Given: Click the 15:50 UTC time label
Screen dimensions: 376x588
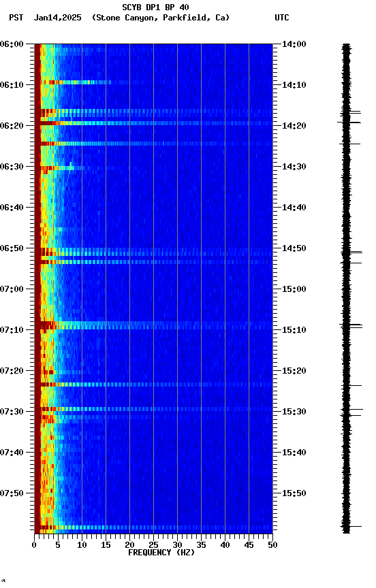Looking at the screenshot, I should click(294, 493).
